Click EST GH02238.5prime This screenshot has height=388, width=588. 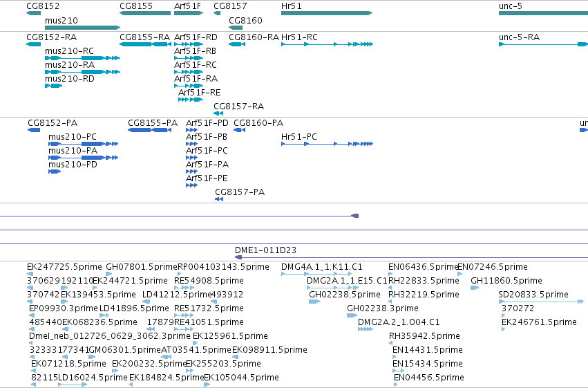(345, 295)
